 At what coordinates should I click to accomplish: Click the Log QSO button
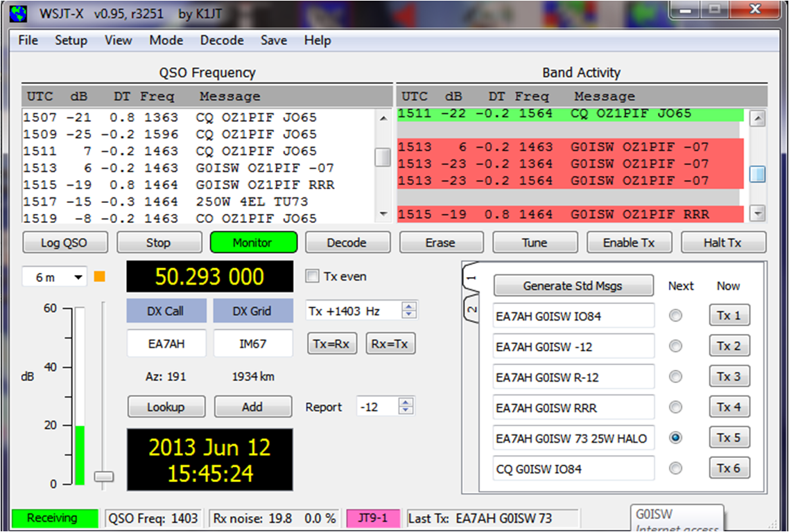(65, 243)
